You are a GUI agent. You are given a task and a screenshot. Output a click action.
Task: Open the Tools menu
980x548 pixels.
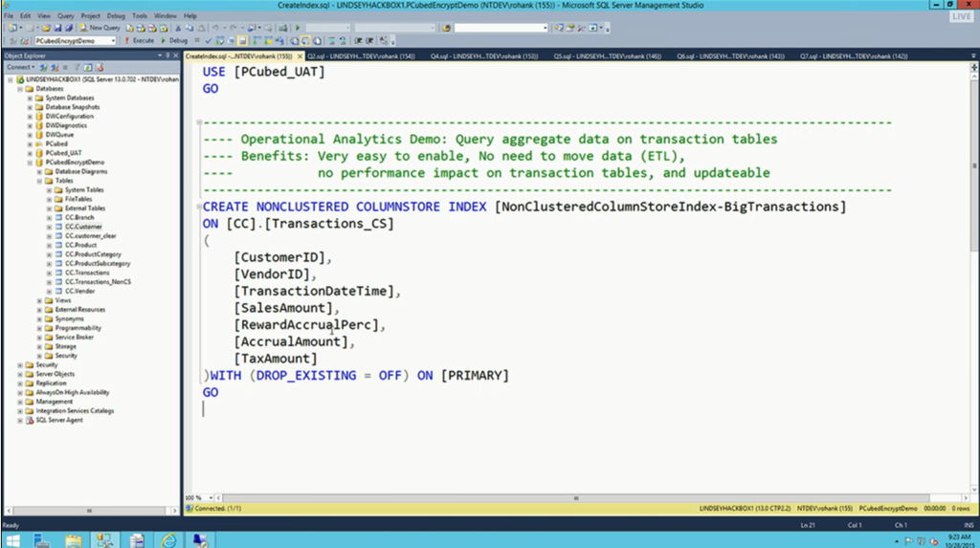[140, 15]
